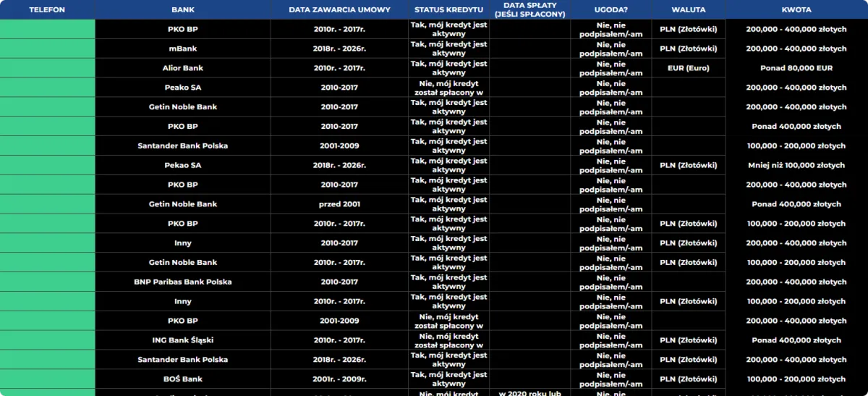868x396 pixels.
Task: Click 2018r. - 2026r. in Pekao SA row
Action: (x=339, y=165)
